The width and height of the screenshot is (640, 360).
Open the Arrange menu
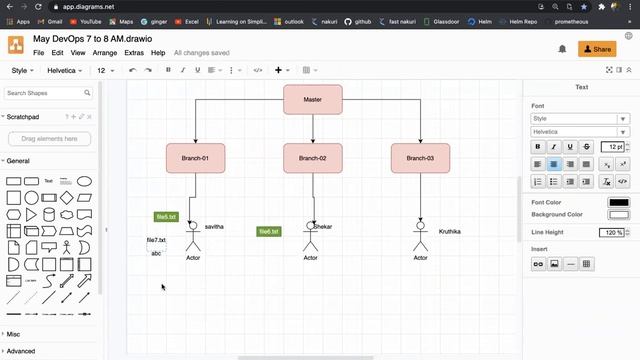104,53
